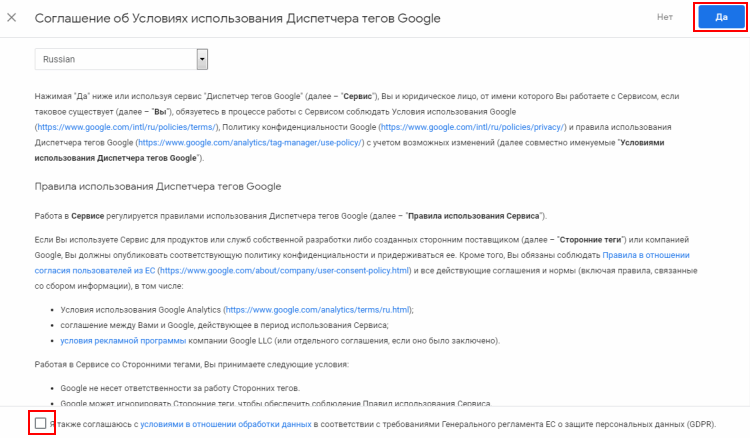The image size is (750, 438).
Task: Open the Google Analytics terms ru.html link
Action: pos(331,311)
